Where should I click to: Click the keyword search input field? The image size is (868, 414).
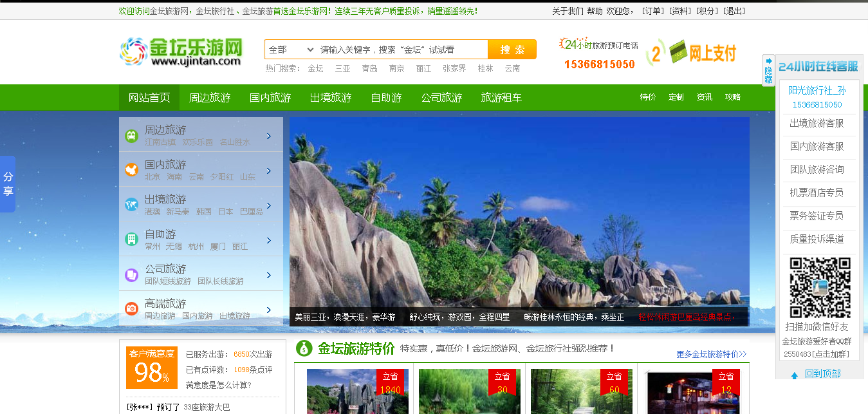[x=402, y=50]
